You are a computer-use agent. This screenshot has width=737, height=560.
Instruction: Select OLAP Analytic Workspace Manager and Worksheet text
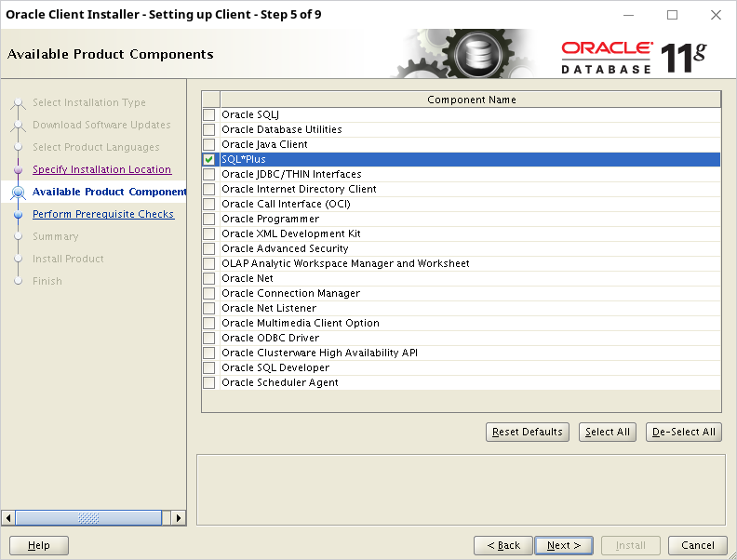[x=345, y=263]
